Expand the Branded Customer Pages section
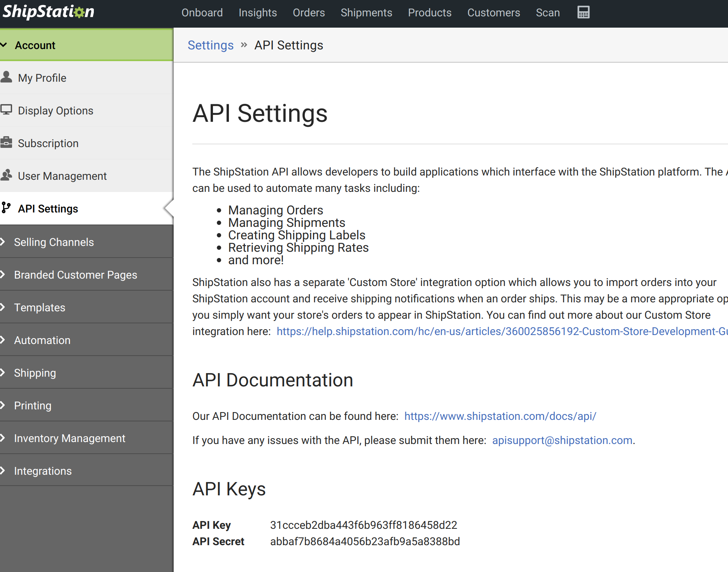This screenshot has height=572, width=728. (x=86, y=275)
